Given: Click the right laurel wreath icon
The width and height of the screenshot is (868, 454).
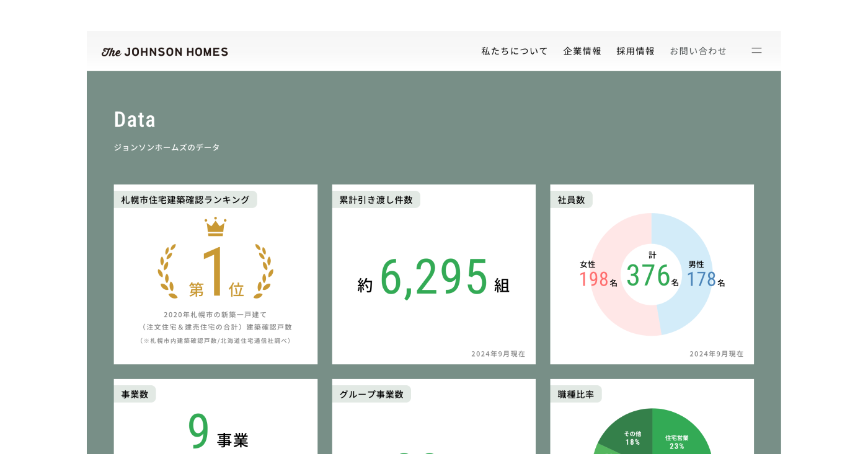Looking at the screenshot, I should tap(264, 271).
